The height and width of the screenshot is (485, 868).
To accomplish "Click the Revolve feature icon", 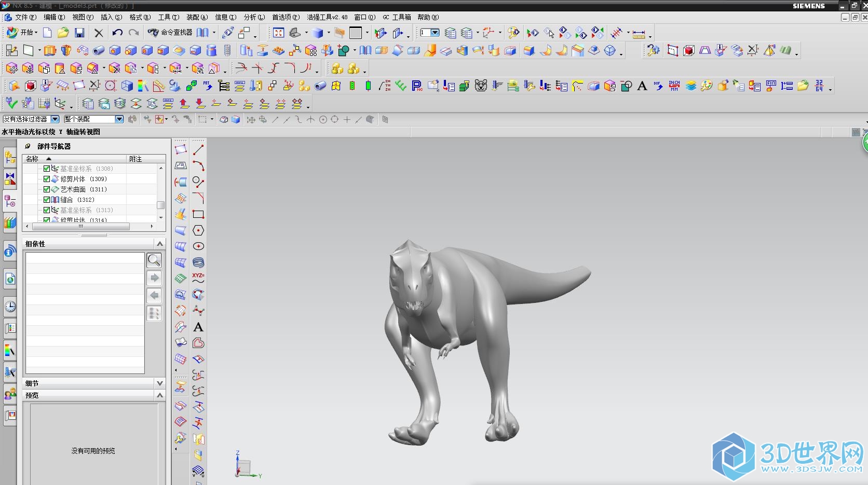I will (66, 50).
